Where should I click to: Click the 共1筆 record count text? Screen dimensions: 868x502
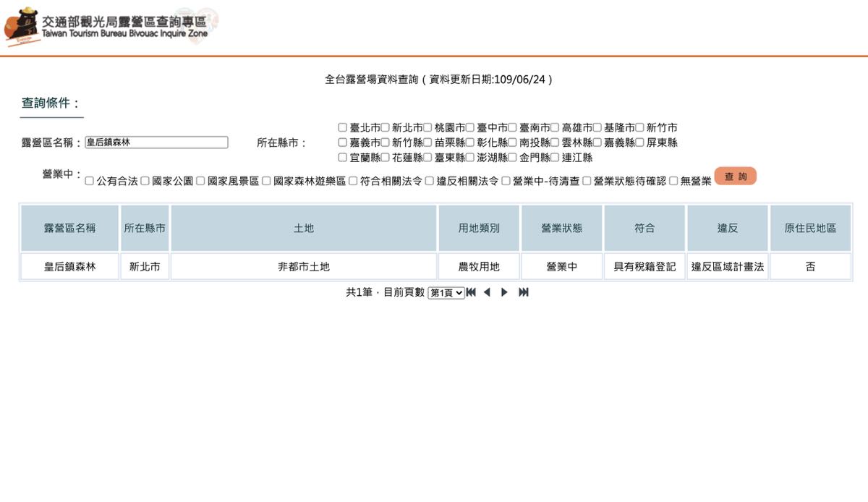[358, 292]
